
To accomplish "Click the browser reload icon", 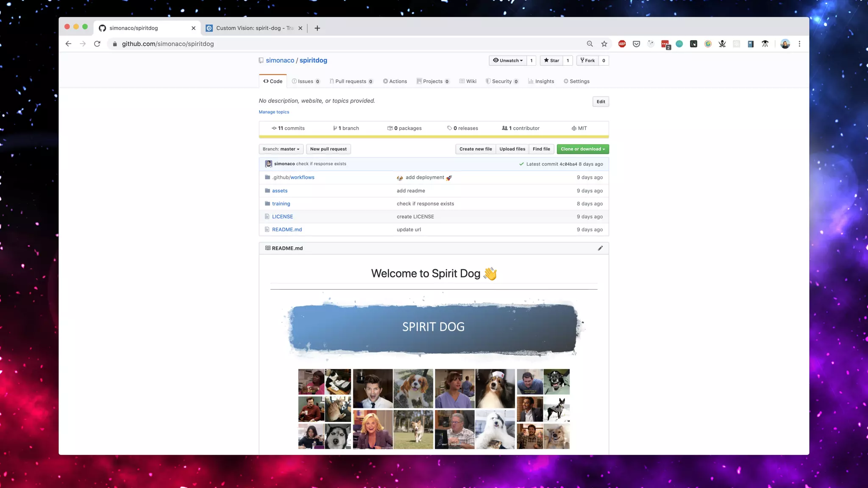I will click(97, 44).
